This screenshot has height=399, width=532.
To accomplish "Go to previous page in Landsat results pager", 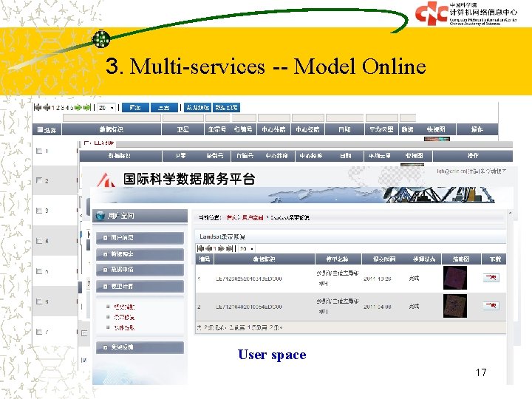I will (x=208, y=248).
